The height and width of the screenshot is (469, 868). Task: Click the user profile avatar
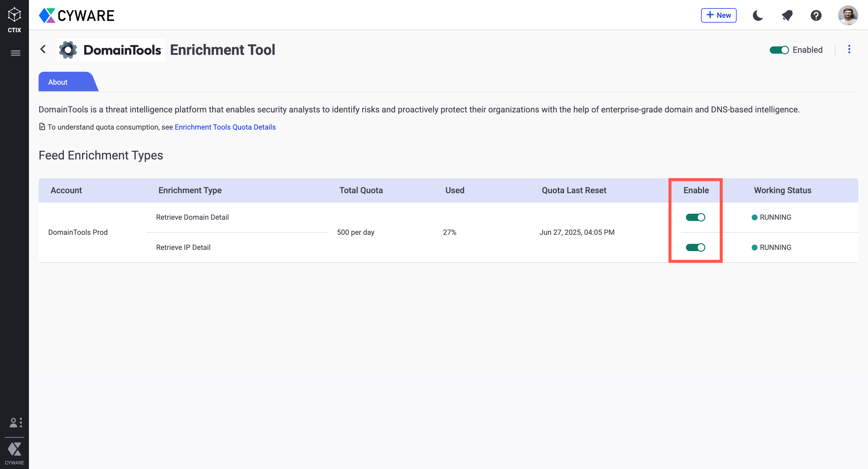[848, 15]
